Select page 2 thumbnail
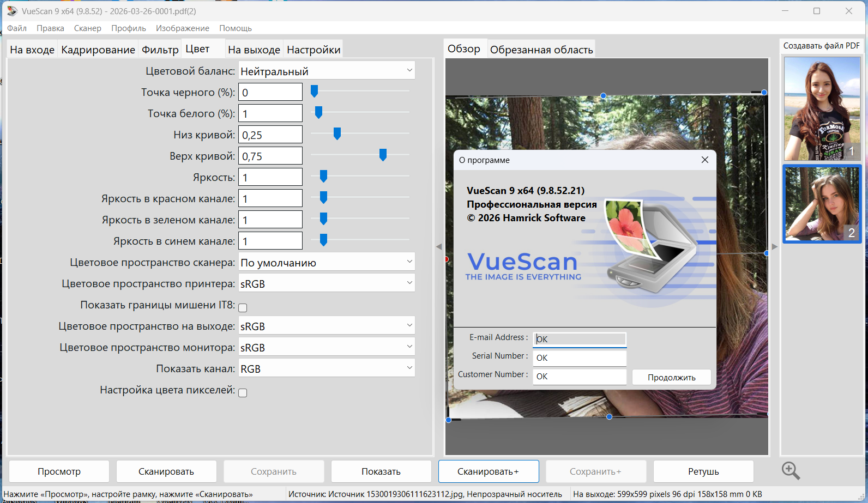 pos(822,204)
